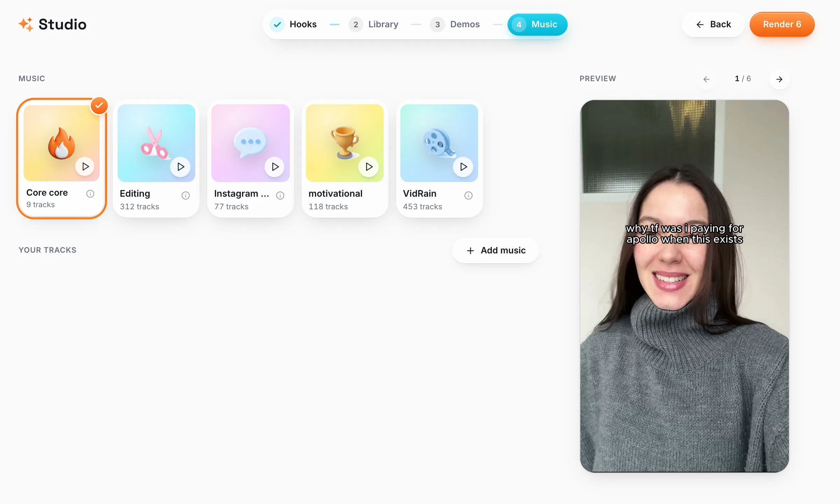
Task: Select the Music step
Action: coord(537,24)
